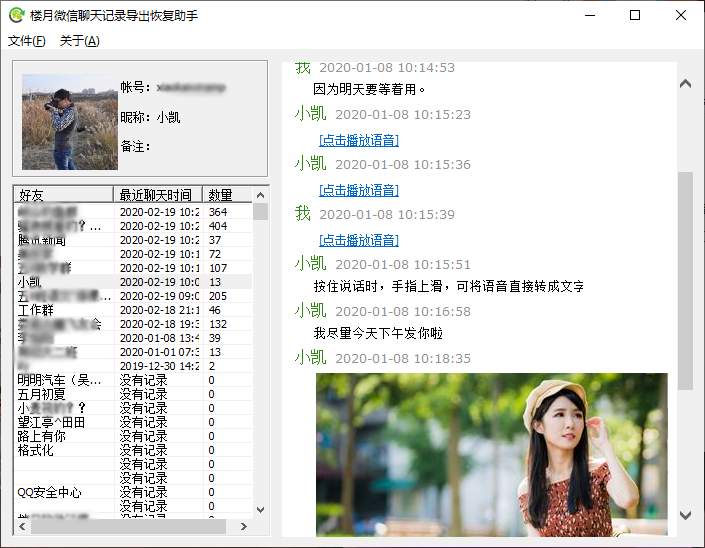
Task: Open the photo of woman in chat
Action: [491, 455]
